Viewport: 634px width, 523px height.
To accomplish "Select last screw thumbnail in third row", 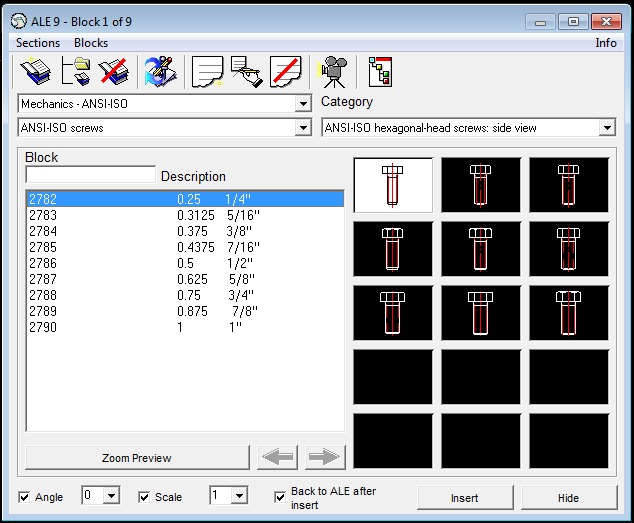I will tap(568, 313).
